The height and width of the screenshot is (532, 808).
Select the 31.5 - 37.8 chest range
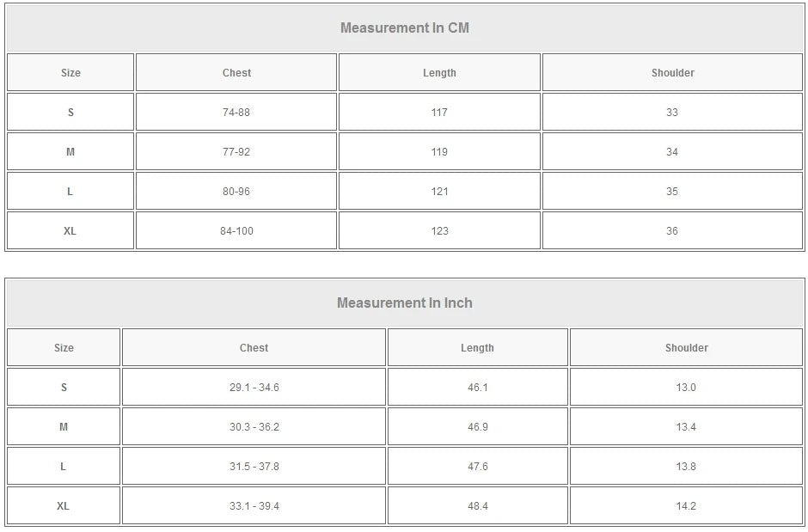click(x=254, y=467)
